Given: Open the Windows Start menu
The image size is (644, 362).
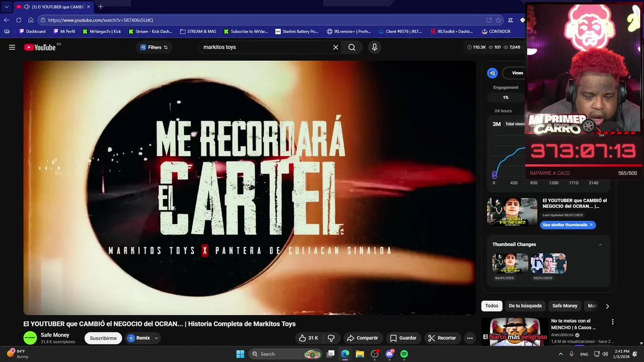Looking at the screenshot, I should [240, 354].
